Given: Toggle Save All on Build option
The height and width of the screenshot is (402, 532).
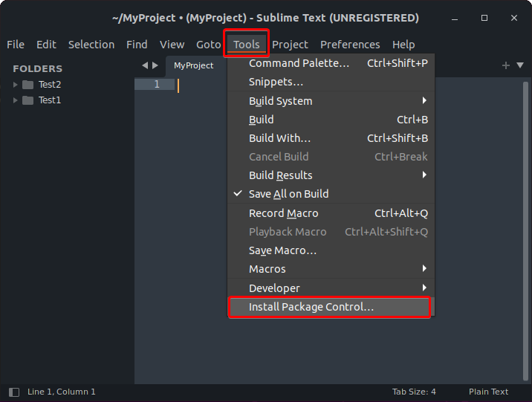Looking at the screenshot, I should (x=331, y=194).
